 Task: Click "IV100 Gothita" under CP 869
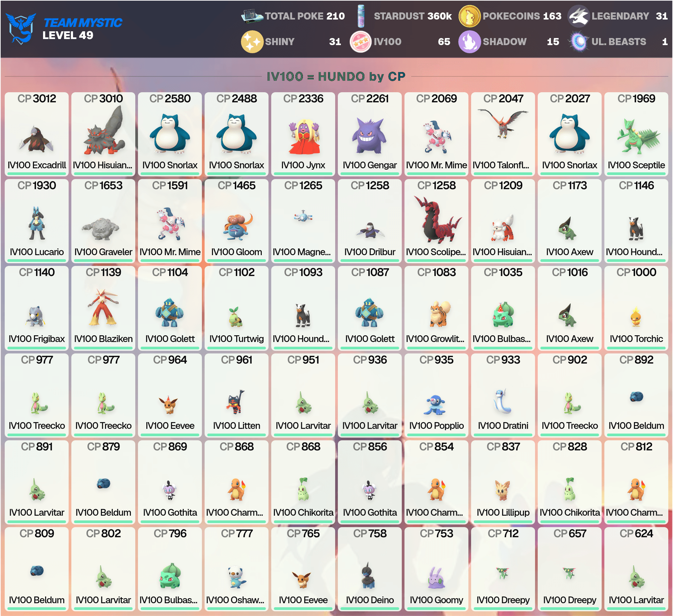point(170,513)
